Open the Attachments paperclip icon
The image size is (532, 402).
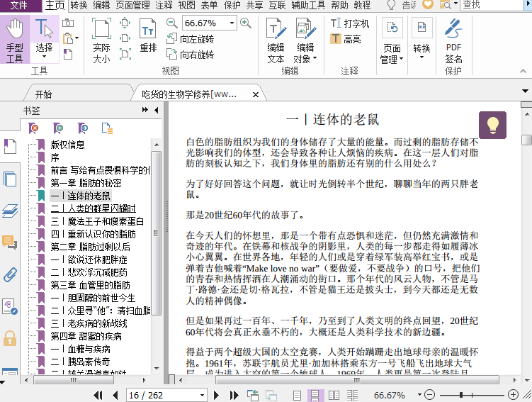click(x=10, y=274)
